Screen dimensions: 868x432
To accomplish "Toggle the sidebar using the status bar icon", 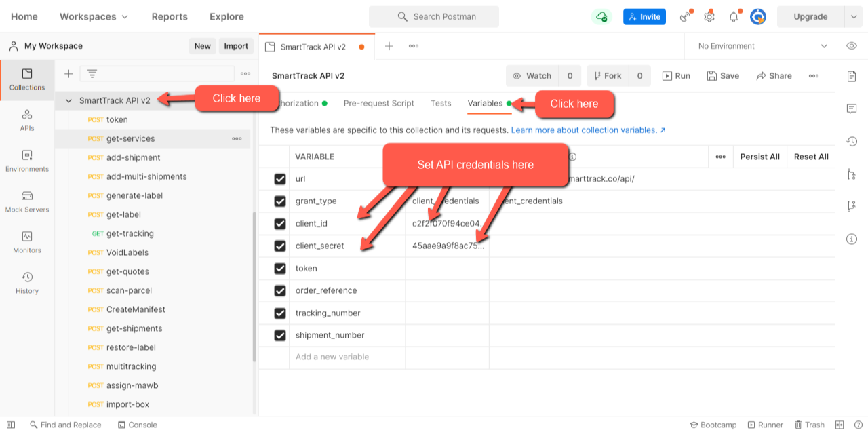I will [x=11, y=425].
